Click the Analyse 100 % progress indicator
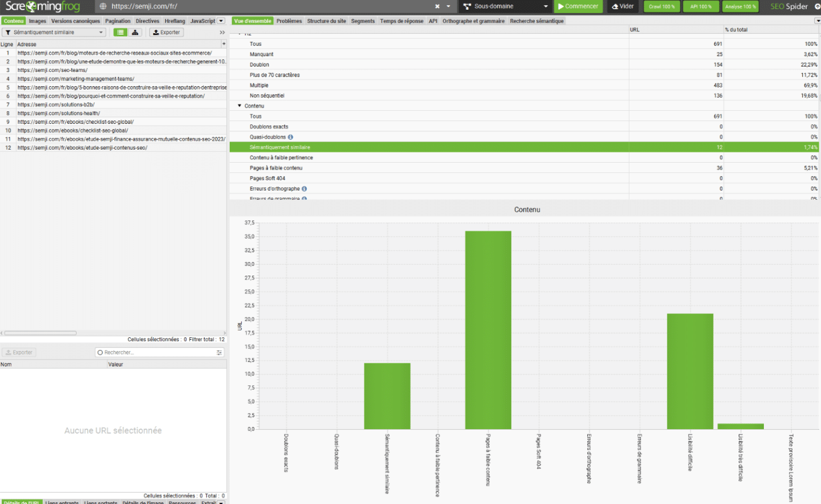 740,6
